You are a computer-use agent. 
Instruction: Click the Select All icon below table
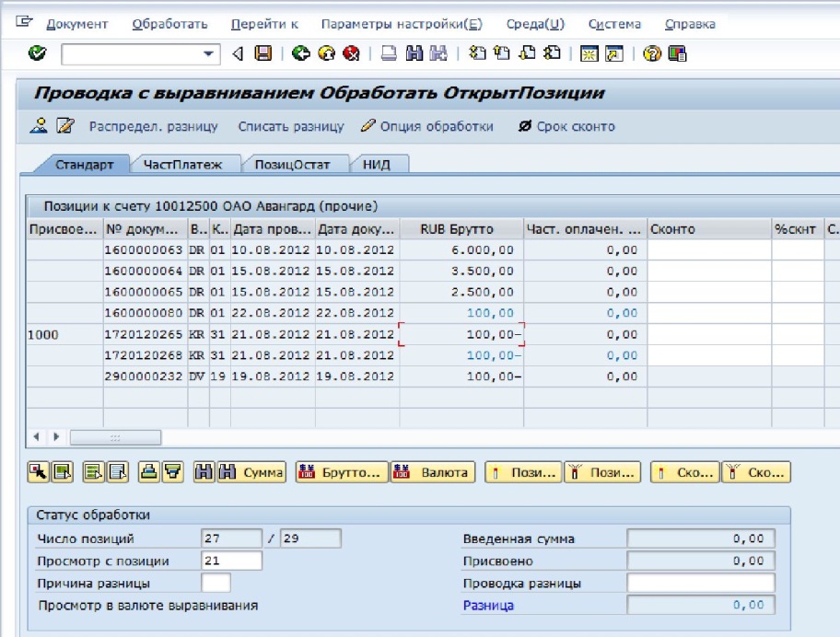coord(92,472)
